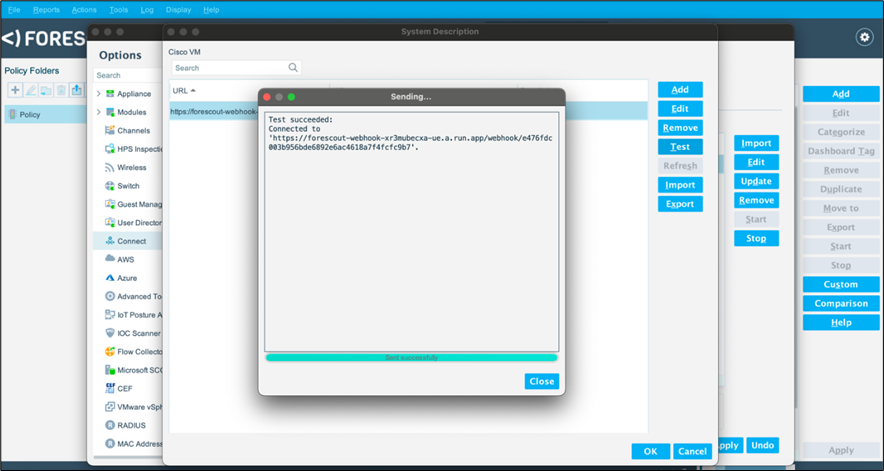Click the HPS Inspection icon
The height and width of the screenshot is (471, 884).
110,149
